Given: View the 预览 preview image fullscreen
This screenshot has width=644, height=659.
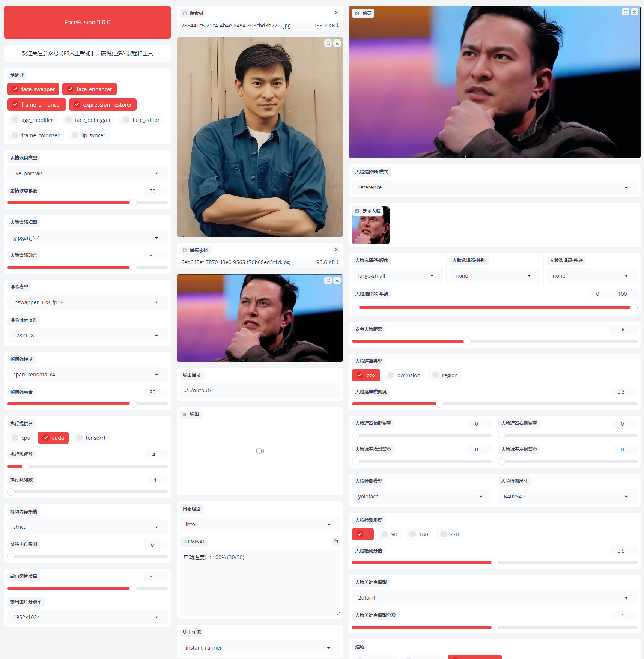Looking at the screenshot, I should 626,12.
